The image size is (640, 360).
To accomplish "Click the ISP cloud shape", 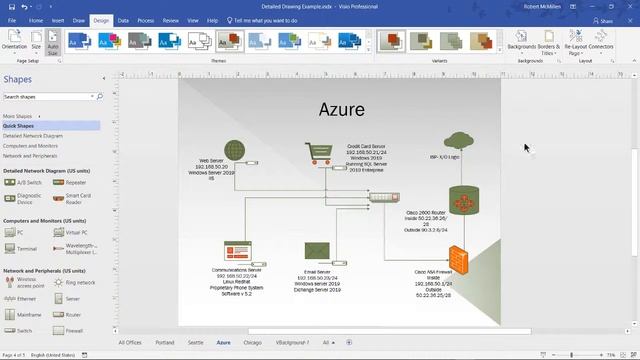I will [x=459, y=140].
